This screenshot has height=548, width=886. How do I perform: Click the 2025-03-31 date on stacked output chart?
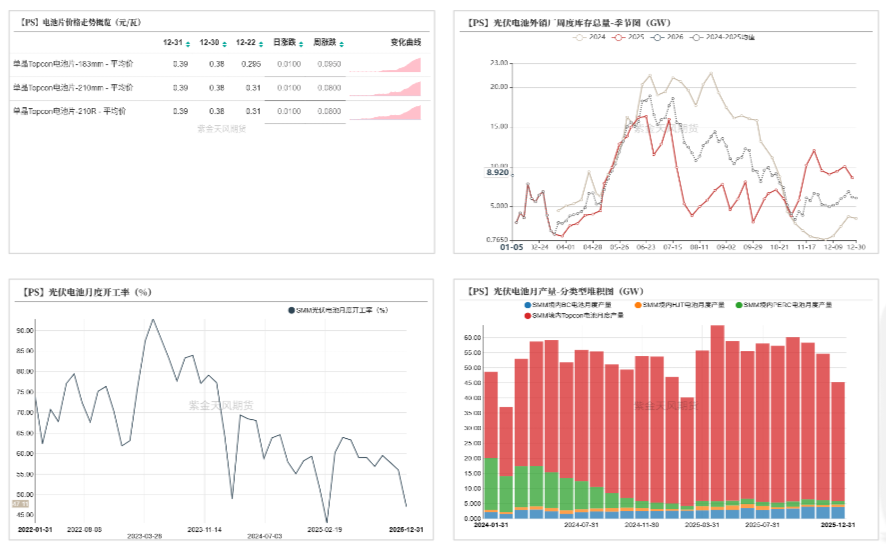[702, 525]
